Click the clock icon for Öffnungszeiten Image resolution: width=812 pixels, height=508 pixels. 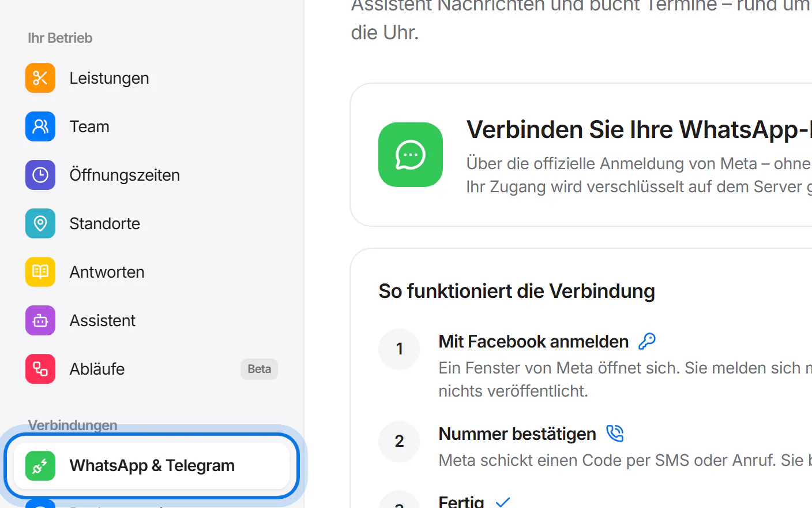[40, 175]
